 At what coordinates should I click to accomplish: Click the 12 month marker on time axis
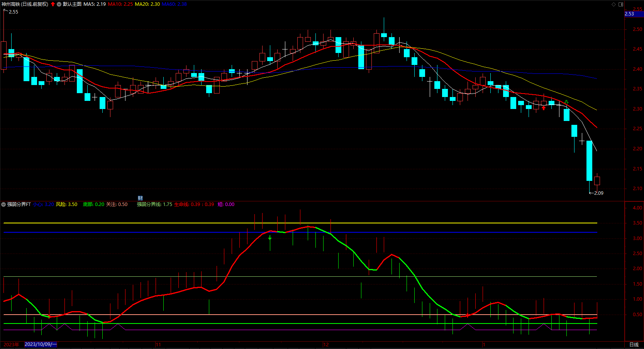click(x=326, y=344)
